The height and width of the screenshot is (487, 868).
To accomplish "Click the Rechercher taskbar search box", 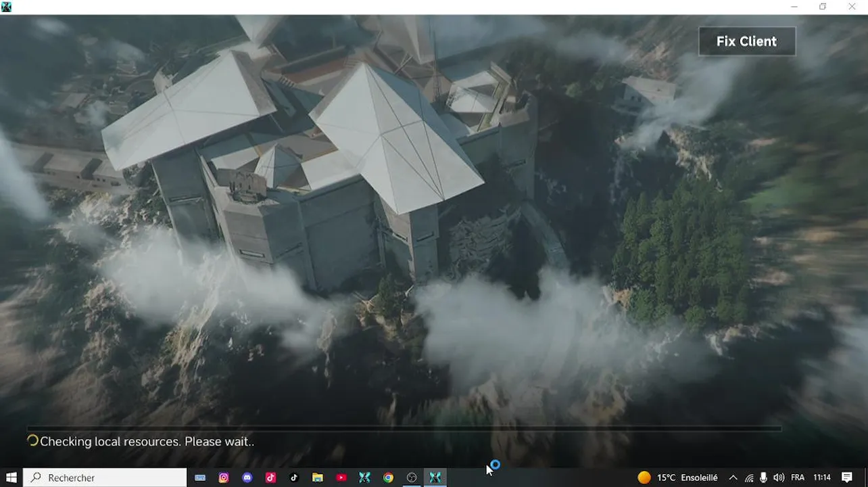I will coord(105,478).
